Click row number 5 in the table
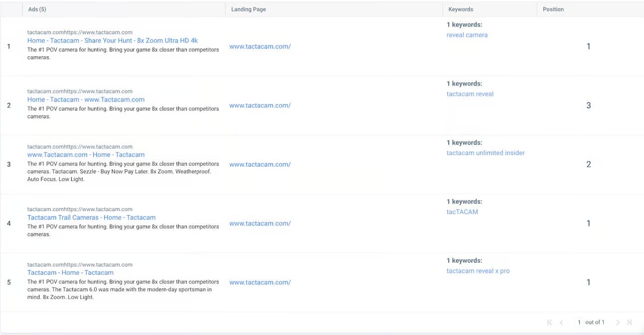Viewport: 644px width, 335px height. (x=8, y=282)
